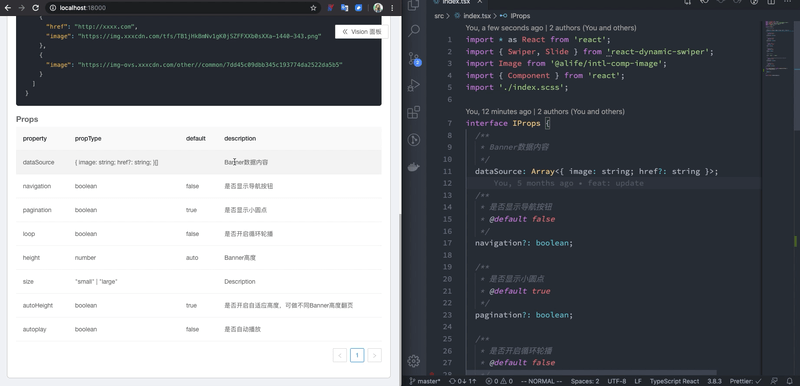
Task: Open the Docker view in activity bar
Action: tap(414, 166)
